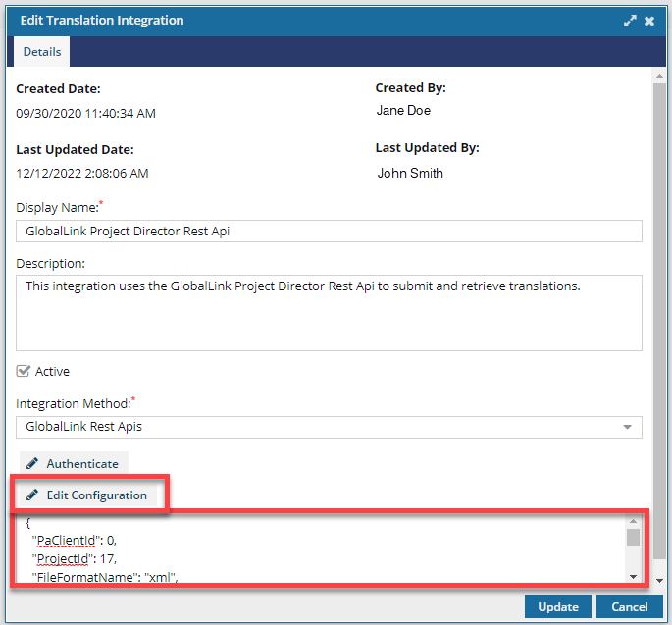Click the Edit Translation Integration title text
This screenshot has height=625, width=672.
[x=102, y=21]
